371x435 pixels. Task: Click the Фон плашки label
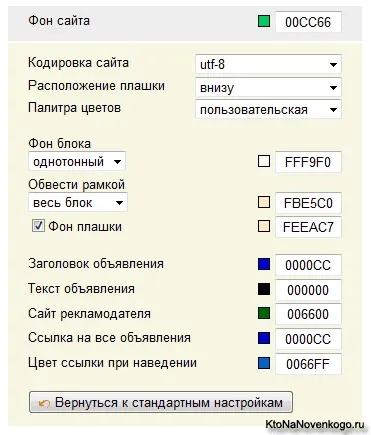[85, 227]
